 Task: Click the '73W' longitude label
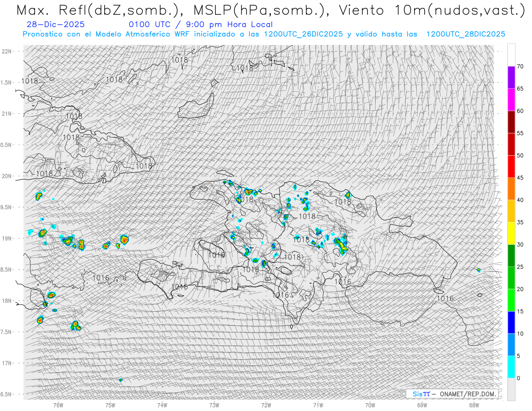pyautogui.click(x=214, y=405)
